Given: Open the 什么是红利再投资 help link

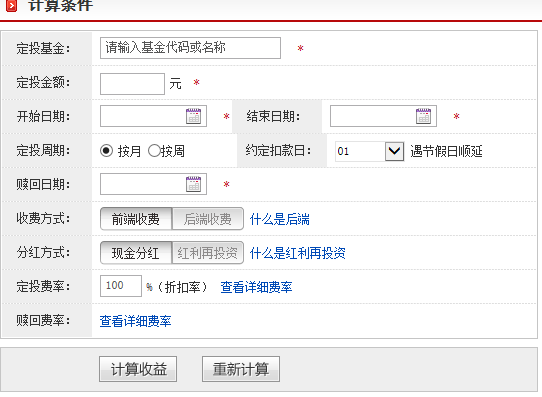Looking at the screenshot, I should pos(298,253).
